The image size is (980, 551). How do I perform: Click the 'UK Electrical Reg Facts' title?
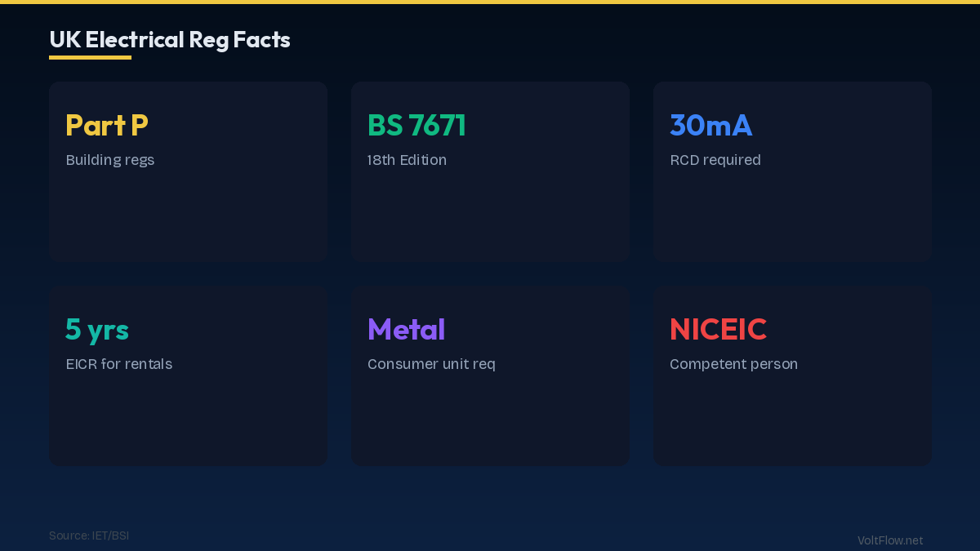click(169, 39)
